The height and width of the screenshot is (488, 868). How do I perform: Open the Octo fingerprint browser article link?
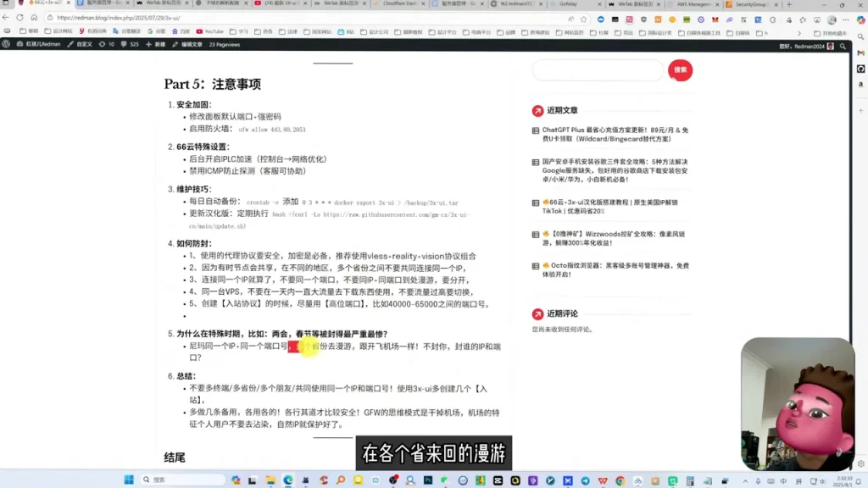615,269
